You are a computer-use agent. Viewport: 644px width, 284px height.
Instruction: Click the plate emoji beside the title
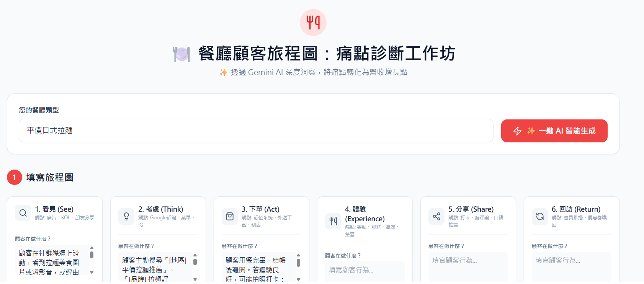click(182, 54)
